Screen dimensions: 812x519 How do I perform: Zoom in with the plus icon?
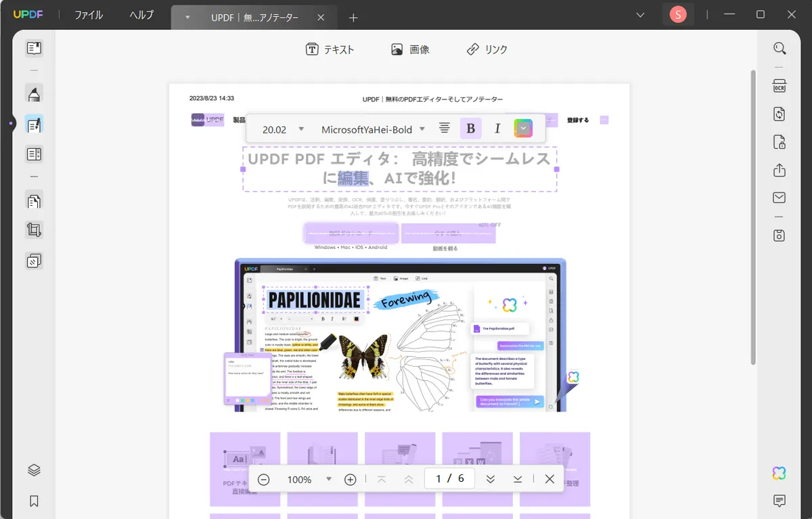click(350, 479)
